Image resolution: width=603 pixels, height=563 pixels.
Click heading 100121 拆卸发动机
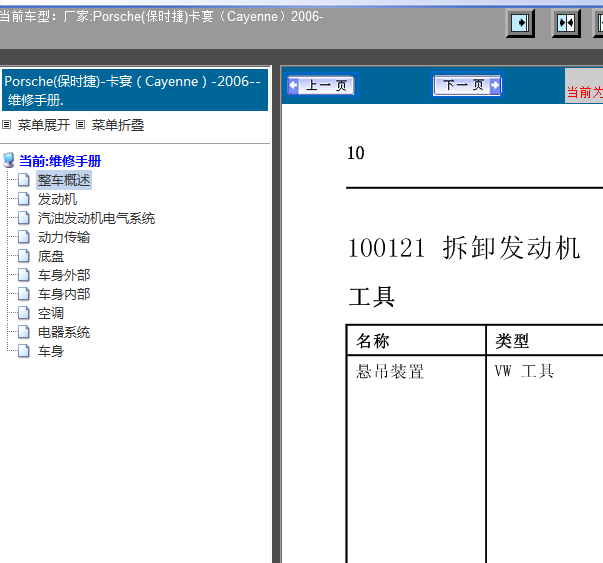[463, 248]
